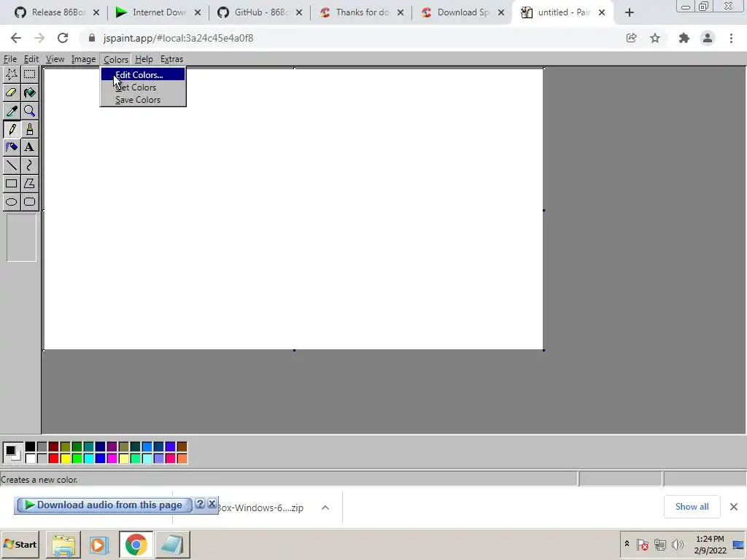
Task: Select the Polygon tool
Action: point(29,183)
